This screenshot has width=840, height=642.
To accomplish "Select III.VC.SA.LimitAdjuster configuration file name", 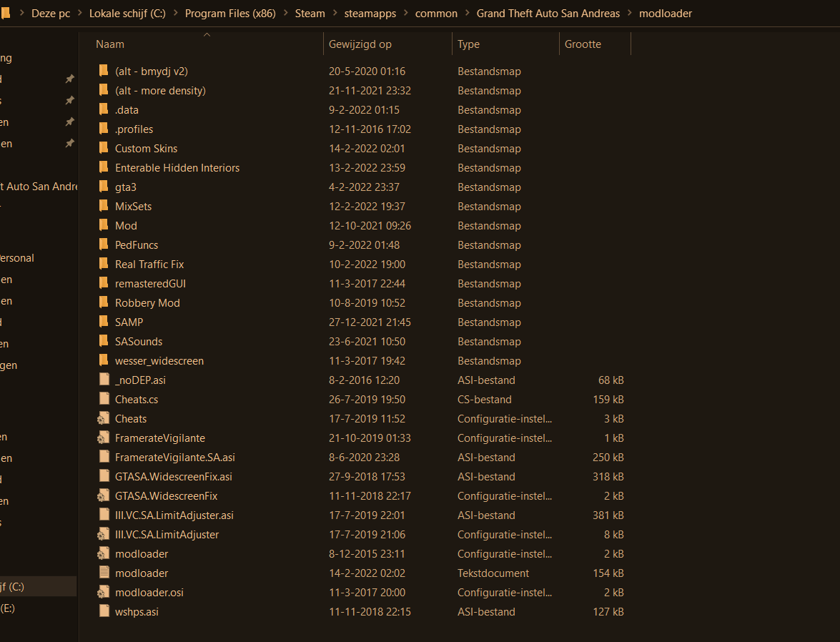I will [x=167, y=534].
